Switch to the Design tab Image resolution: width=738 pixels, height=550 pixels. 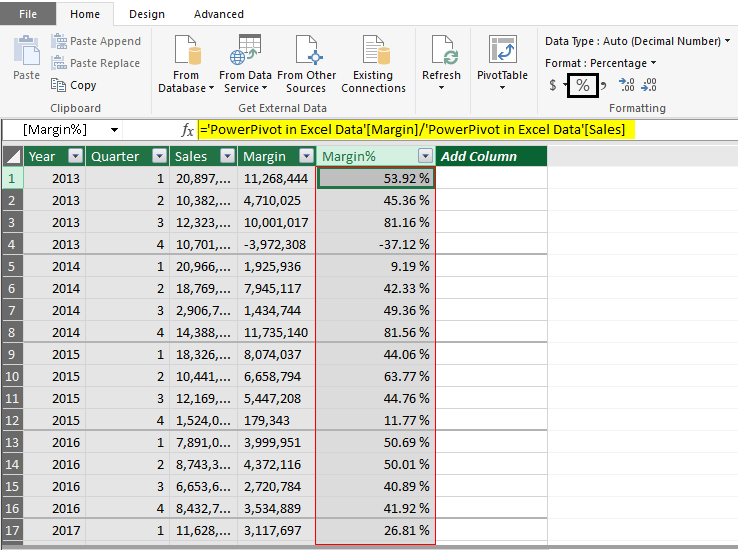point(147,14)
